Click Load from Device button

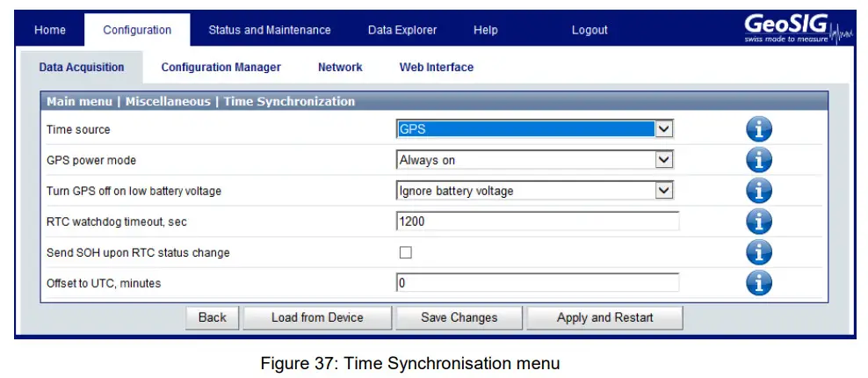317,317
